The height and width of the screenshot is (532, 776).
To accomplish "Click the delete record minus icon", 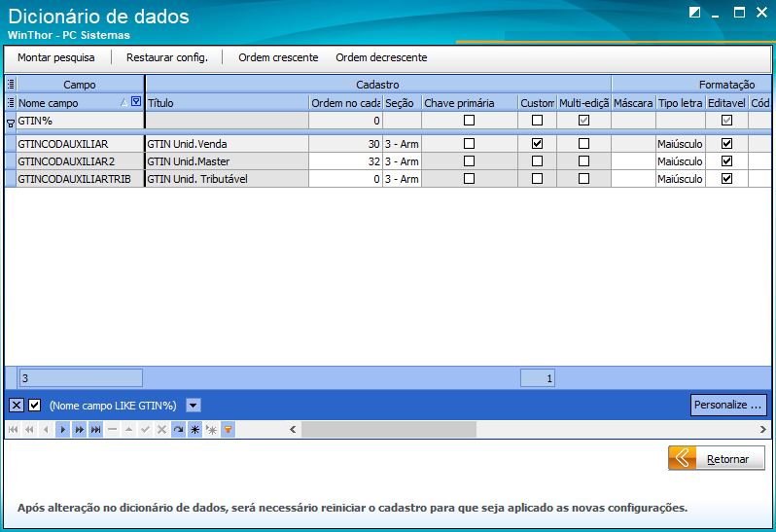I will click(113, 430).
